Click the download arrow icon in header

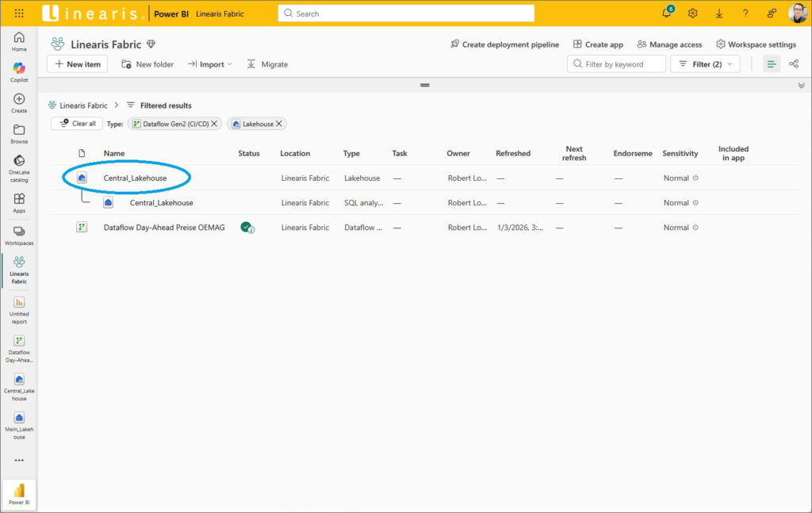coord(718,13)
